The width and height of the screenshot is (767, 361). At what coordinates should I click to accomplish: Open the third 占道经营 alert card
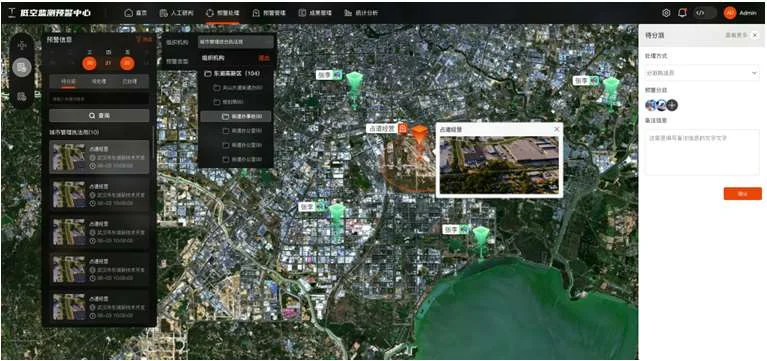coord(99,232)
